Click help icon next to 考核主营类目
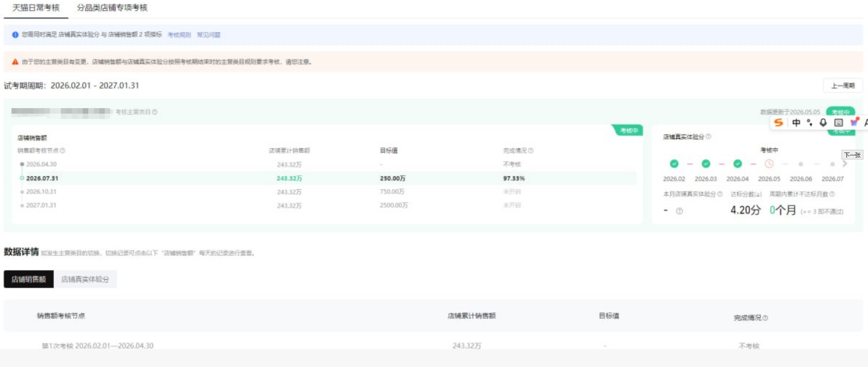This screenshot has height=367, width=868. coord(155,112)
